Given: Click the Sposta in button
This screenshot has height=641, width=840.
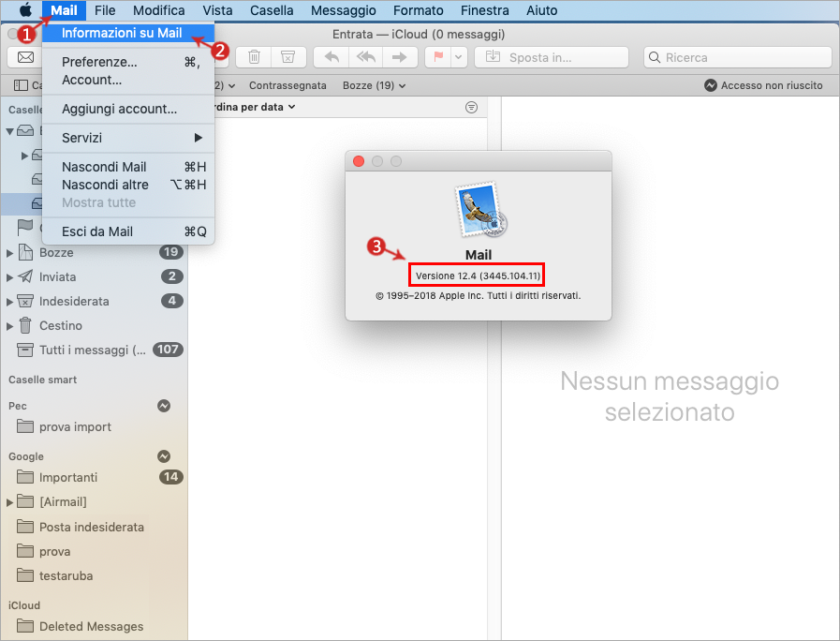Looking at the screenshot, I should pyautogui.click(x=553, y=57).
